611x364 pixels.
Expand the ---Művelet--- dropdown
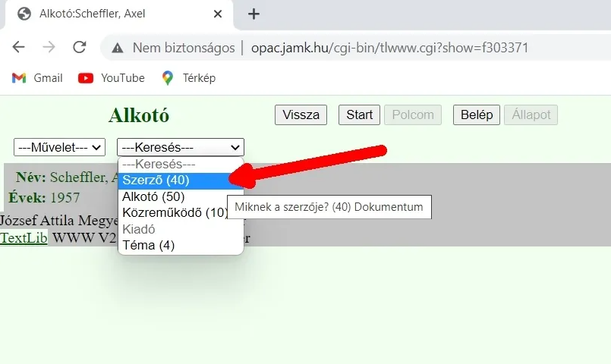[x=60, y=147]
